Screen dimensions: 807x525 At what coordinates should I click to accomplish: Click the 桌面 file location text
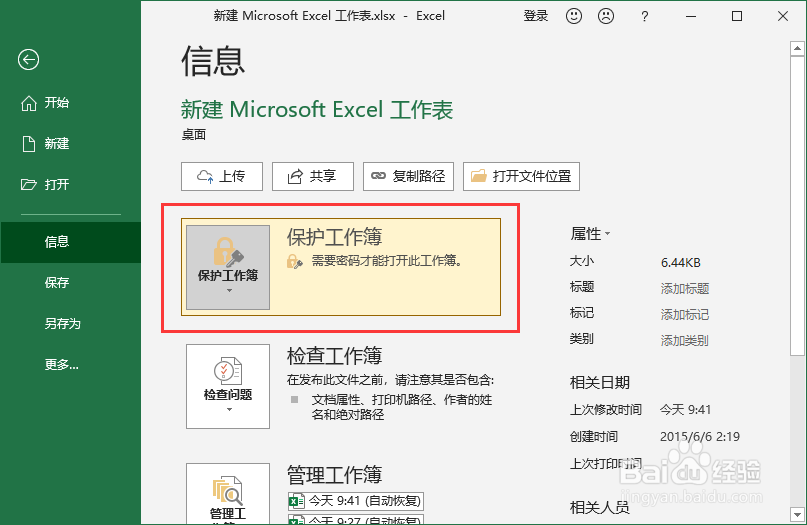click(x=194, y=135)
